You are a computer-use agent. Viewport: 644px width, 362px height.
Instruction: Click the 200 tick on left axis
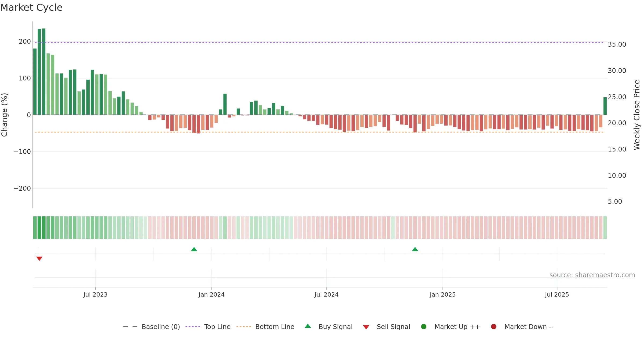click(25, 42)
